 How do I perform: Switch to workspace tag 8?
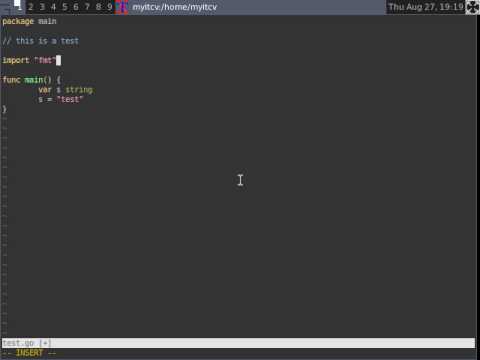click(99, 7)
